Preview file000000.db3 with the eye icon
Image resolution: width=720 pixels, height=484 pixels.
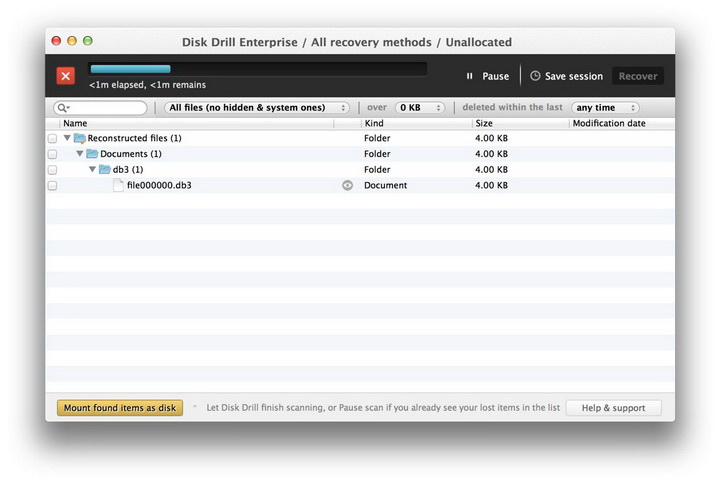(348, 185)
